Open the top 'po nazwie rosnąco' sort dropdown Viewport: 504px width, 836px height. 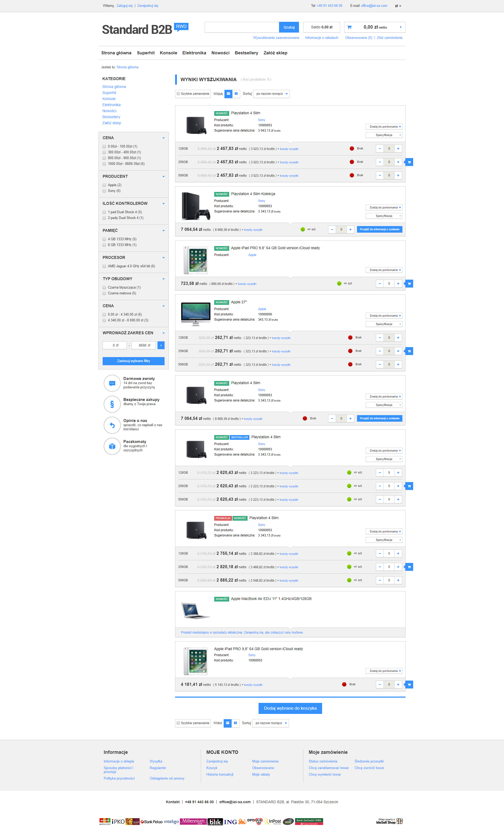coord(271,94)
